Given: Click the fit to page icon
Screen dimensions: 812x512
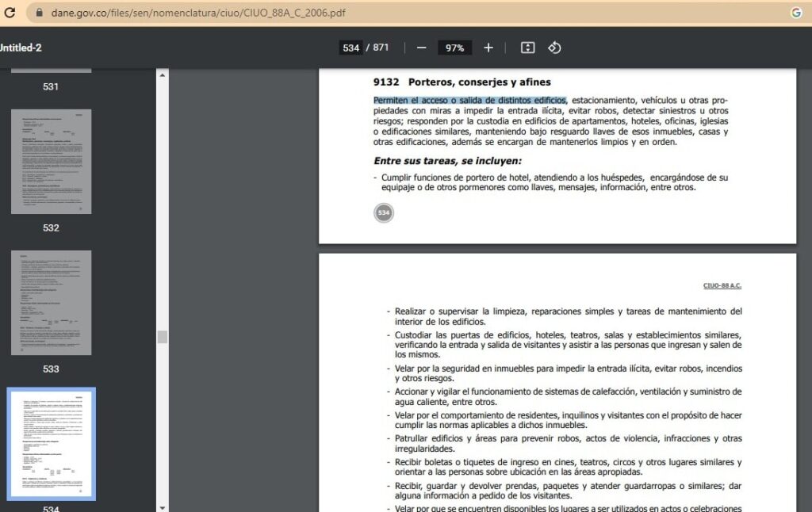Looking at the screenshot, I should tap(527, 48).
